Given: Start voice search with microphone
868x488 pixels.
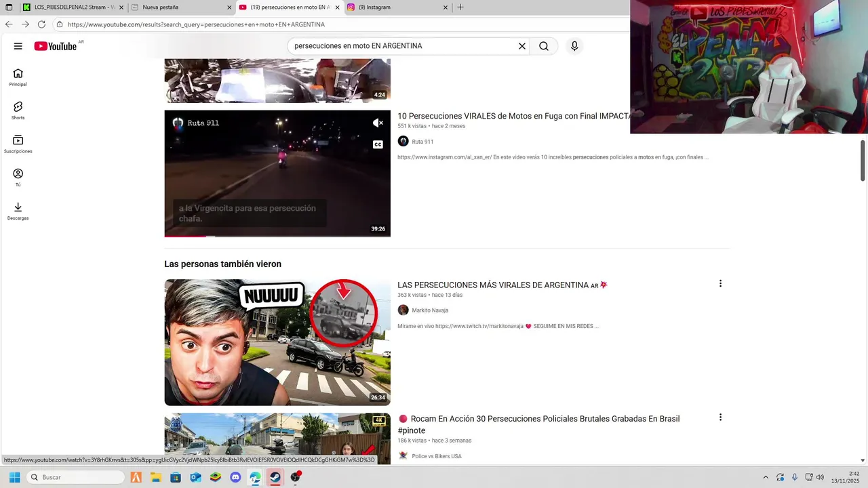Looking at the screenshot, I should coord(574,46).
